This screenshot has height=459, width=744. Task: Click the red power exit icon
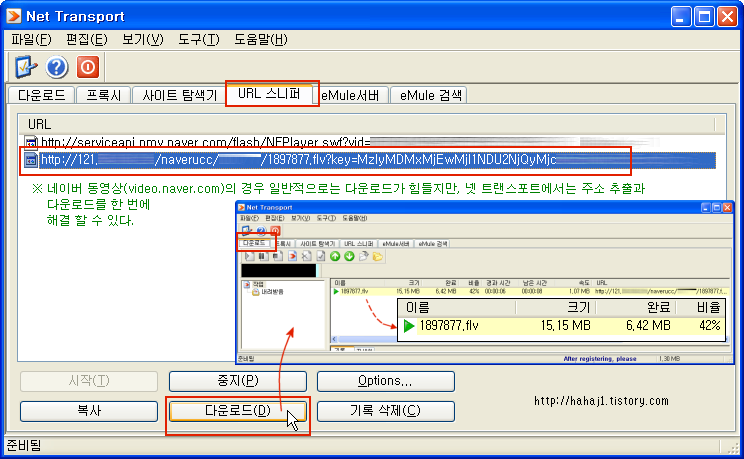coord(88,67)
